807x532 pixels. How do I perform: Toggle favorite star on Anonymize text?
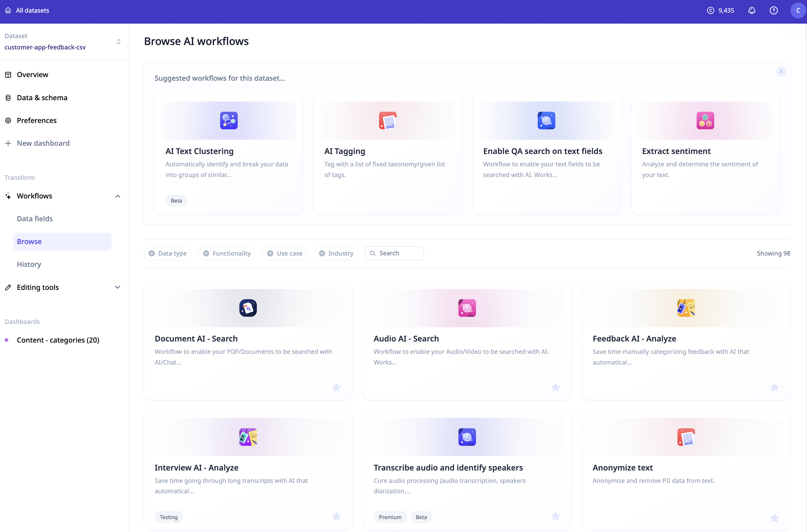click(774, 518)
